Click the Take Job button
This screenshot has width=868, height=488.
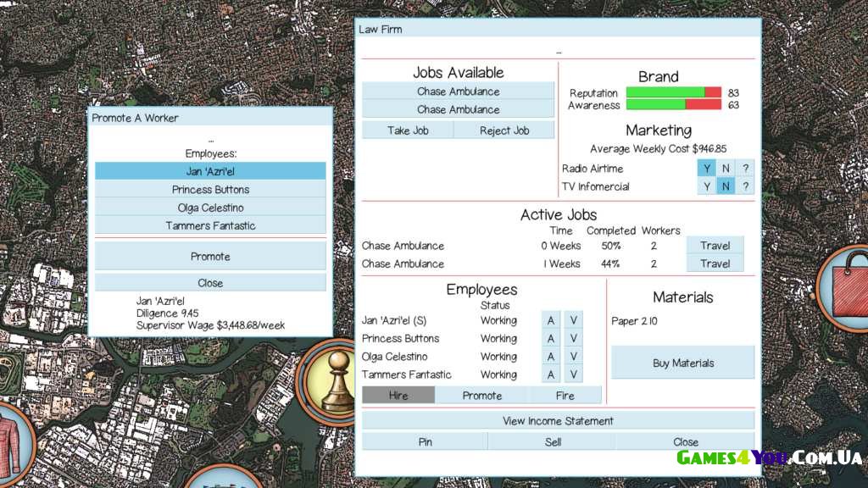pyautogui.click(x=408, y=130)
